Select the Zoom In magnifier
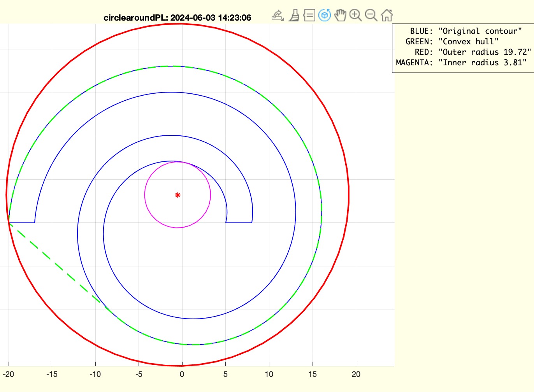 [x=355, y=16]
